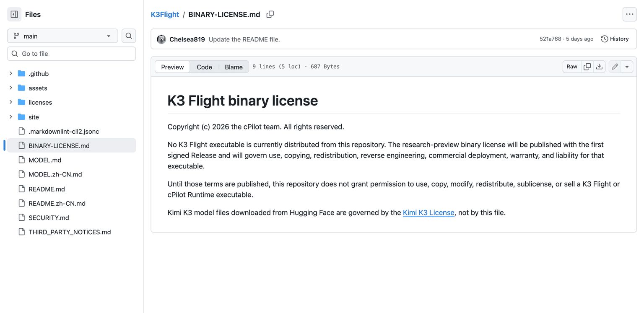Image resolution: width=644 pixels, height=313 pixels.
Task: Expand the assets folder chevron
Action: [11, 88]
